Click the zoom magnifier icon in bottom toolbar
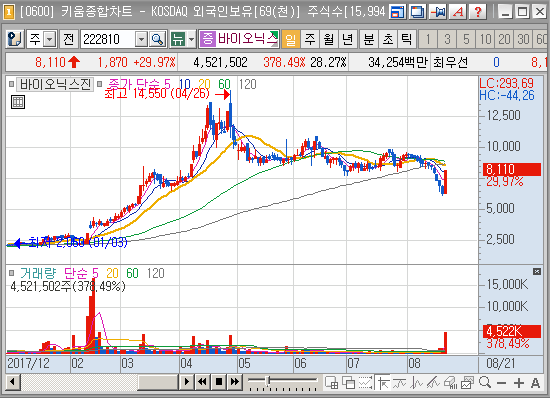 coord(485,382)
